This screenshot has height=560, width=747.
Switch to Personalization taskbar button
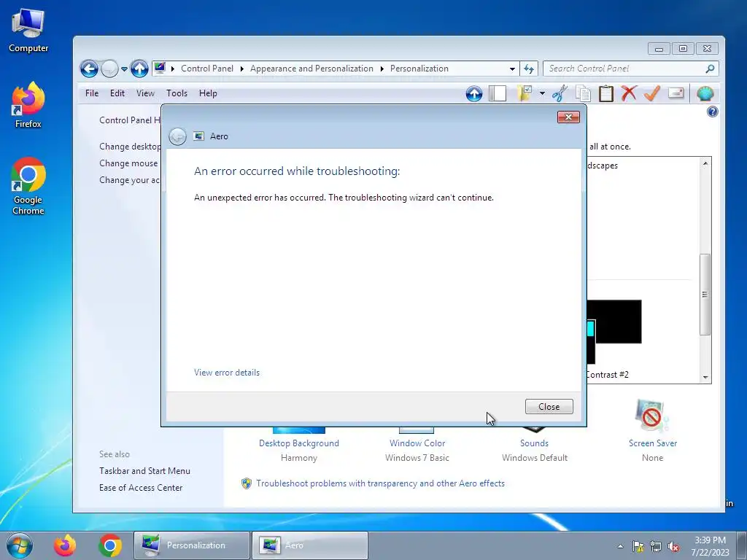tap(192, 545)
